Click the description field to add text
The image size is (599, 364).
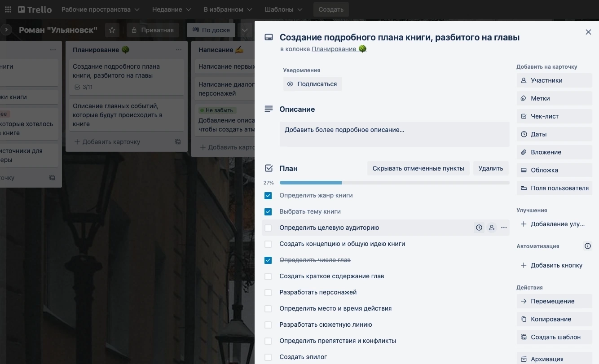[x=394, y=134]
